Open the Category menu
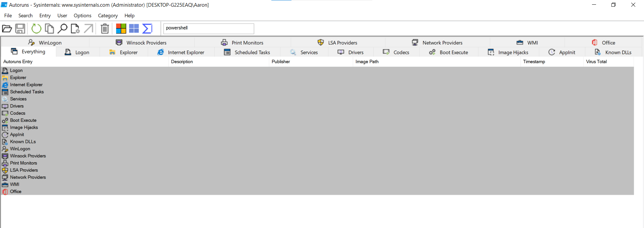 (x=108, y=15)
